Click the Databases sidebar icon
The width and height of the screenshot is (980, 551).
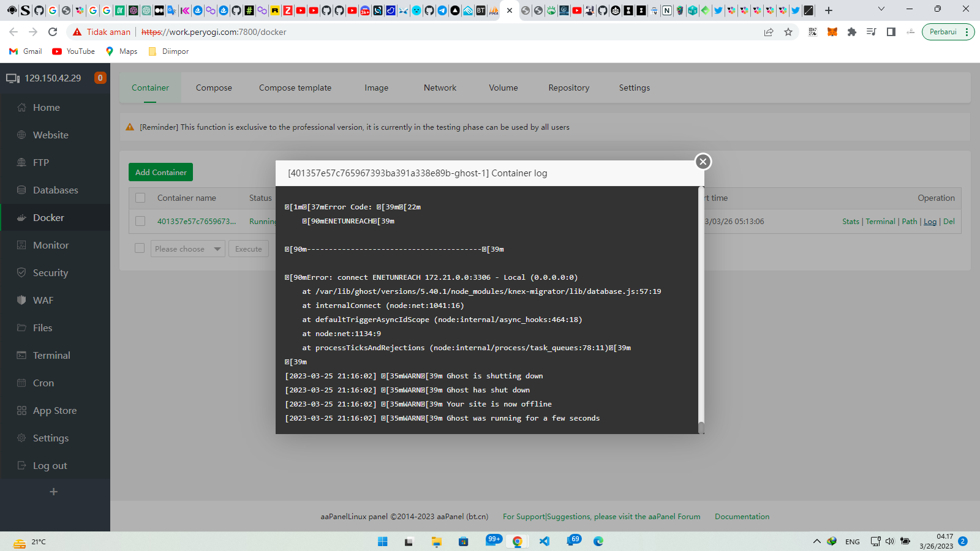[x=21, y=190]
